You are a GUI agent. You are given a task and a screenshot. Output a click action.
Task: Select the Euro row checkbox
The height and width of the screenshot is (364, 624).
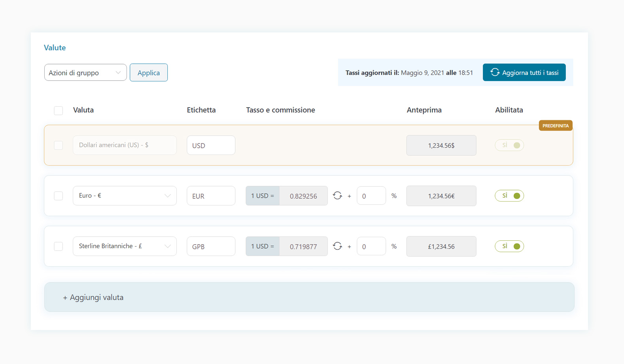(x=59, y=196)
